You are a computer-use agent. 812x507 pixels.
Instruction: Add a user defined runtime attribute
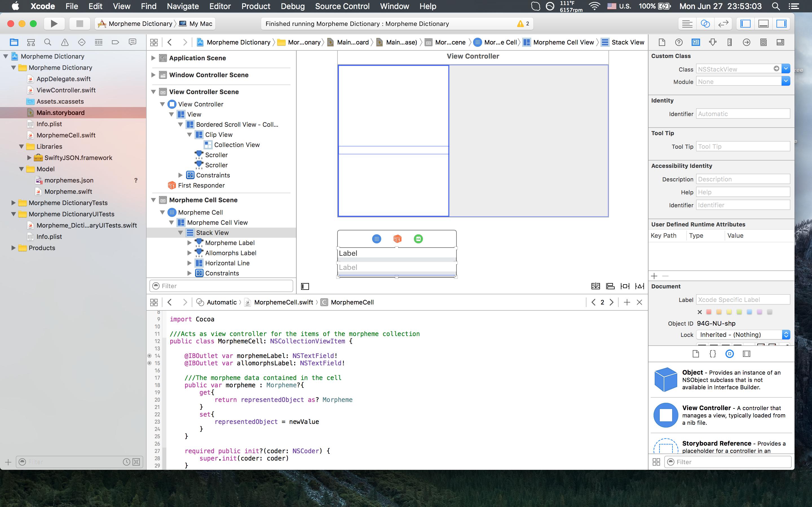(654, 276)
